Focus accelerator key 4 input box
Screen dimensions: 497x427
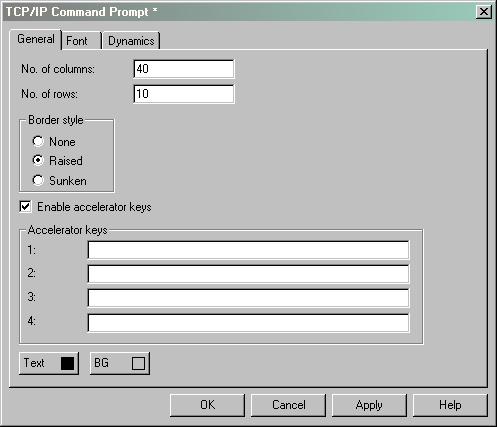tap(248, 323)
